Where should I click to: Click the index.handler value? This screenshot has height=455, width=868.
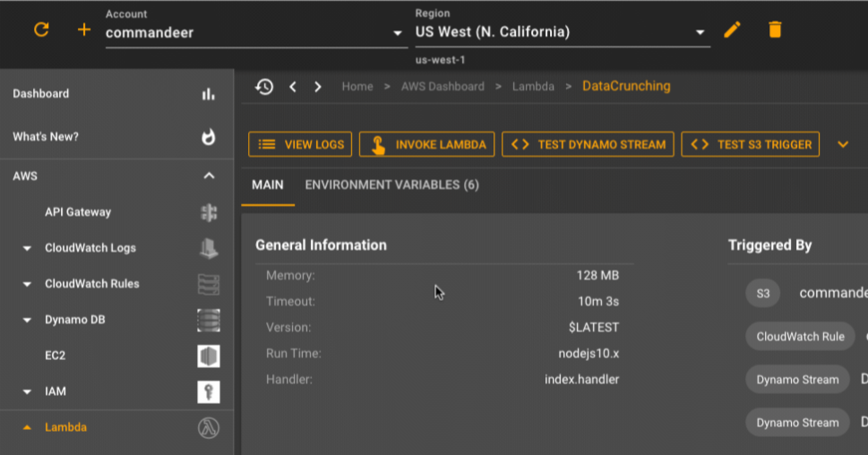[x=582, y=379]
